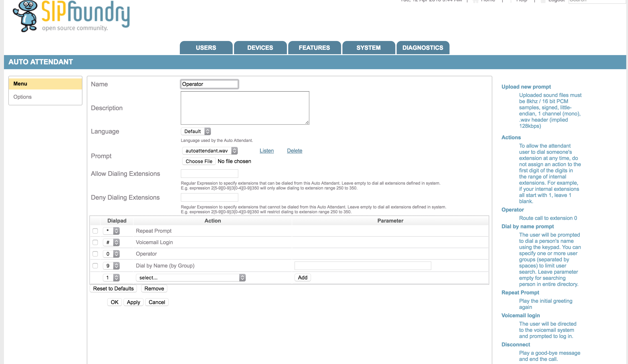Open the Language Default dropdown

[x=196, y=131]
